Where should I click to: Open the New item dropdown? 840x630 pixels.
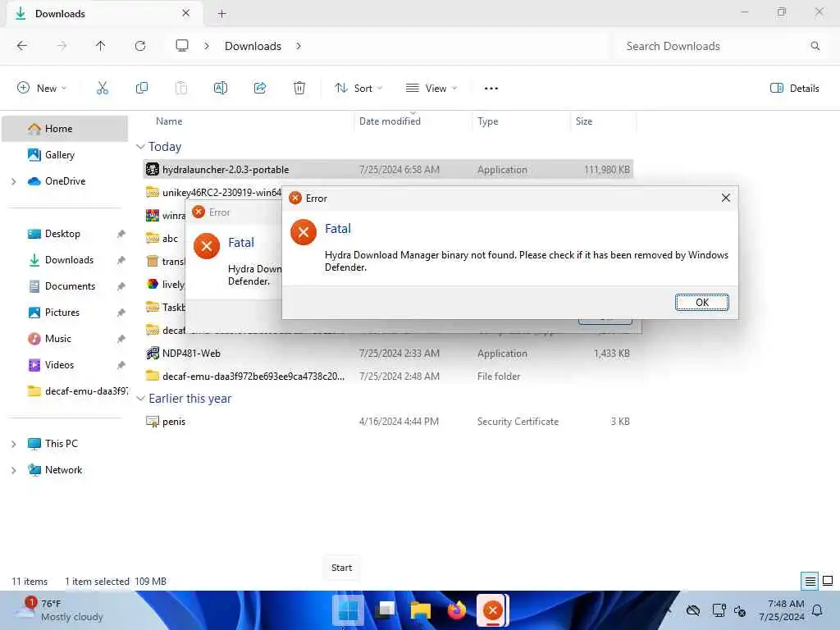[x=42, y=89]
